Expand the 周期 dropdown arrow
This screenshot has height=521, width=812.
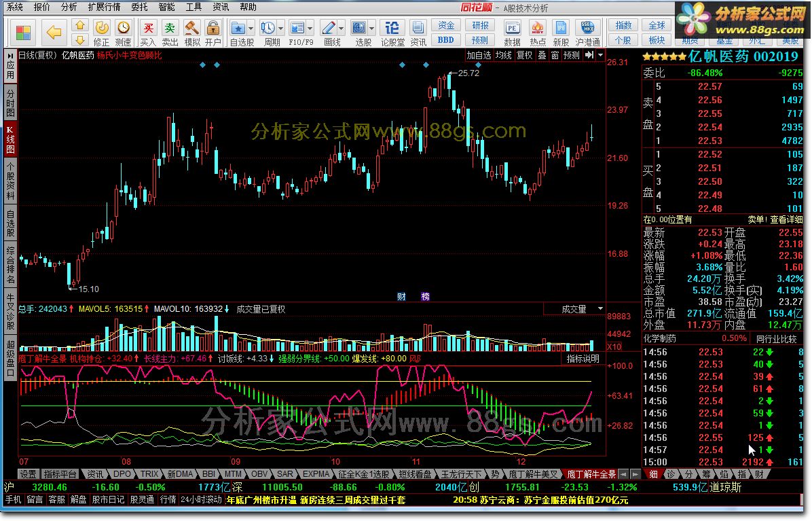coord(280,28)
